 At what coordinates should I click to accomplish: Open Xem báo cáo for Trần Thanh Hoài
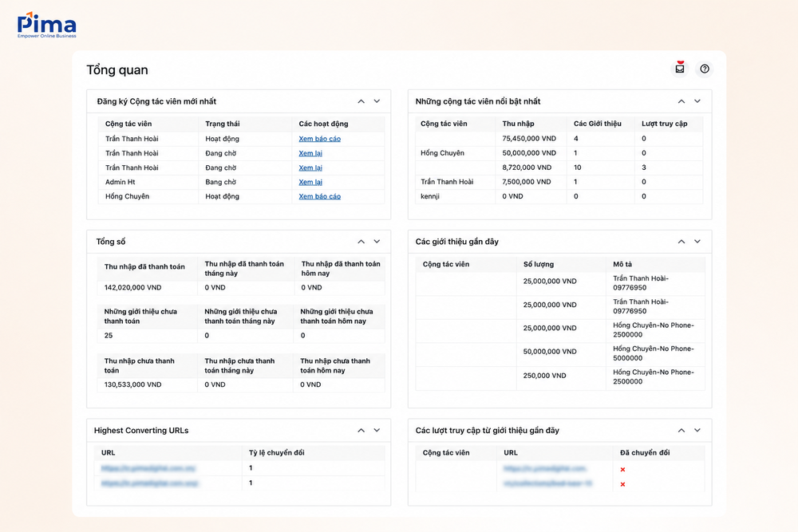tap(320, 139)
